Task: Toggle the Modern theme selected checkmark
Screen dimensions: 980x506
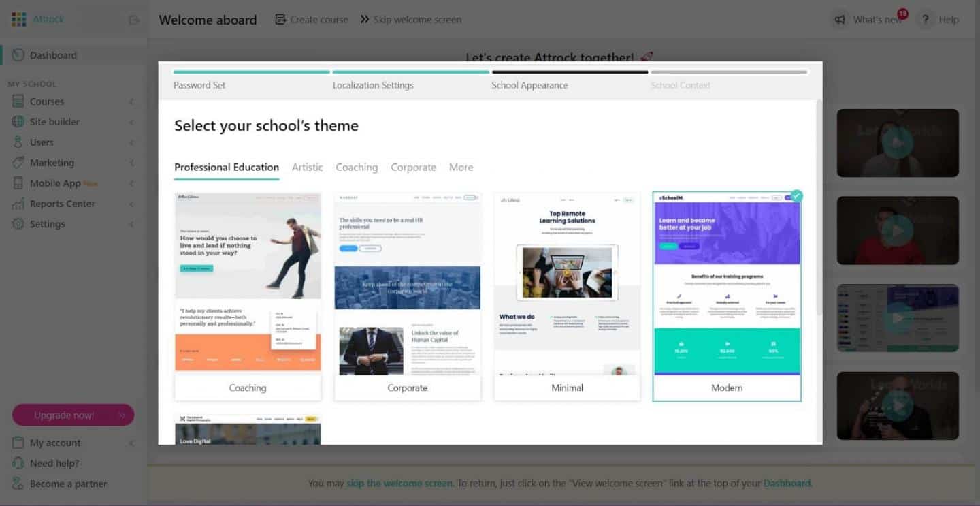Action: pos(796,196)
